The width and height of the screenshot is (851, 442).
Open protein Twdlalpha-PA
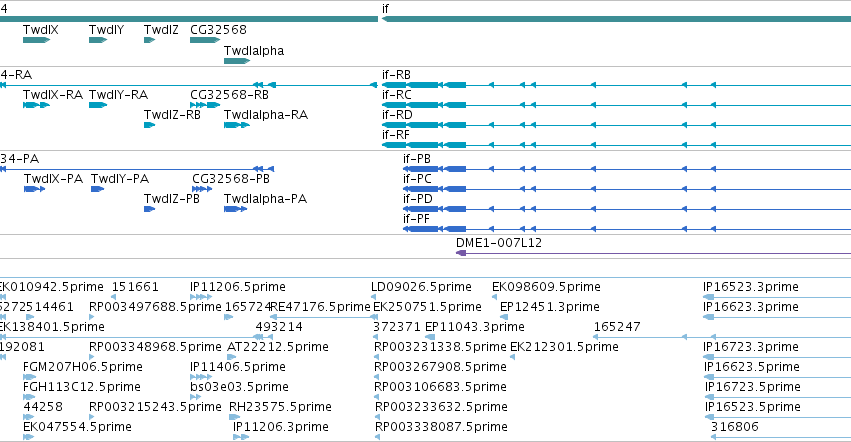(235, 209)
